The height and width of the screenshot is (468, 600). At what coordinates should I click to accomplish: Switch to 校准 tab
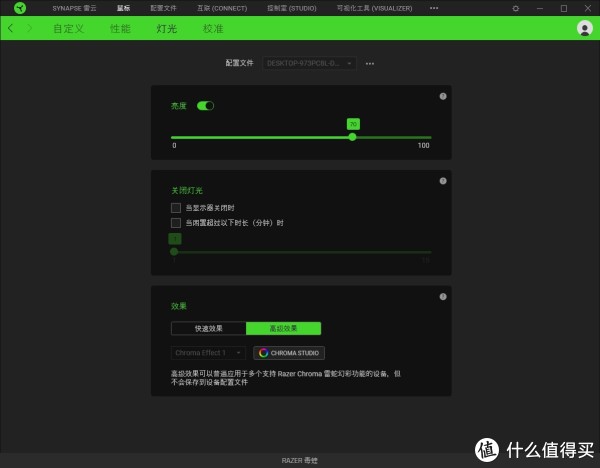pos(213,29)
